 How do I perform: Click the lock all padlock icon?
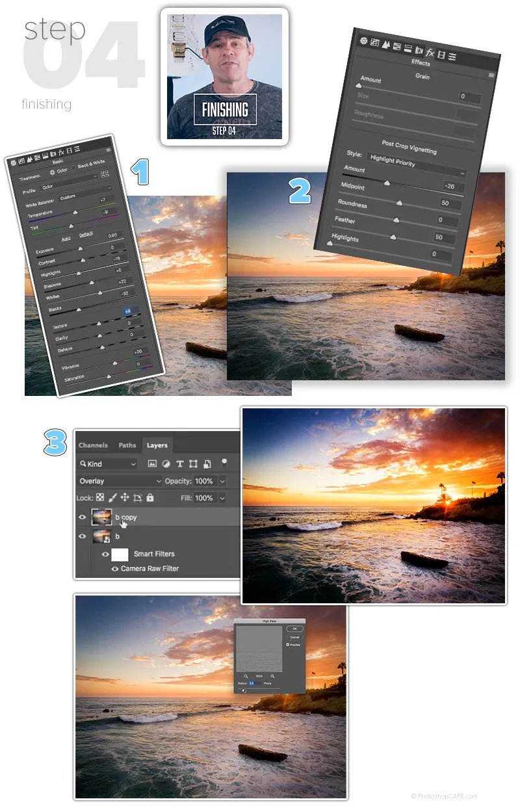(x=150, y=498)
